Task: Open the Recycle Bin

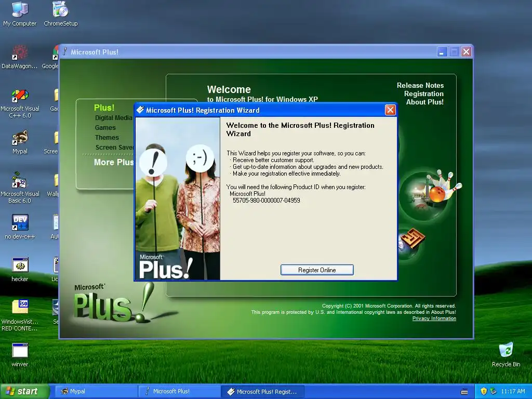Action: click(x=506, y=355)
